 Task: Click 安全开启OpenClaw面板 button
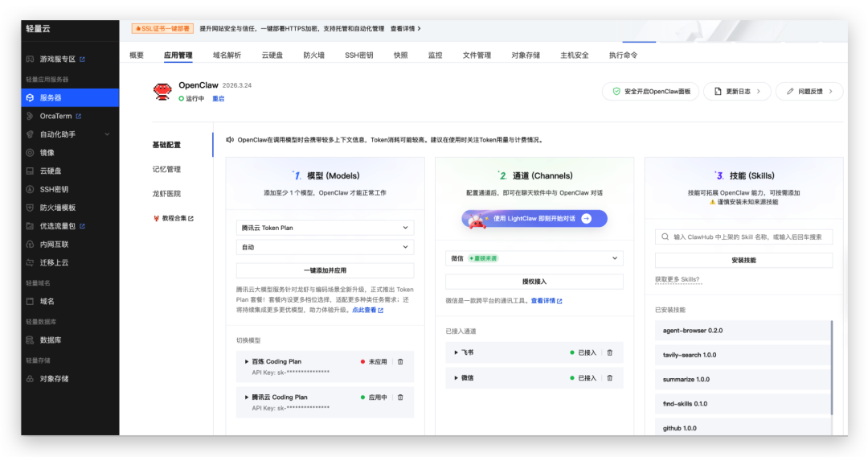[650, 92]
